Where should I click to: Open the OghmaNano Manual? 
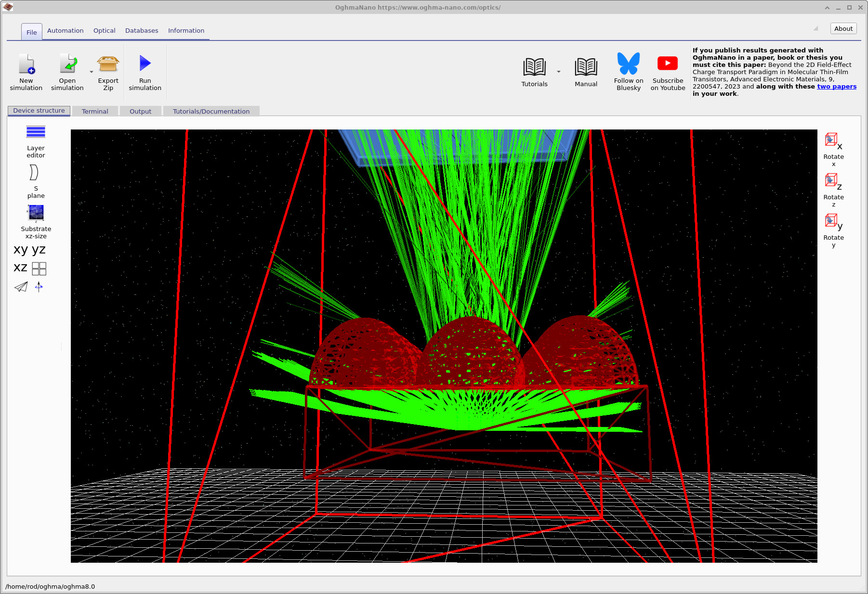[586, 71]
